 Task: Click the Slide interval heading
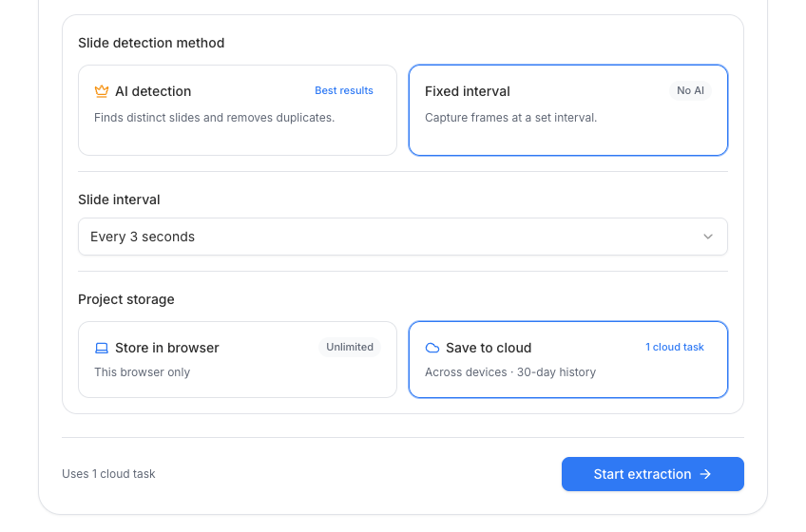(x=119, y=199)
